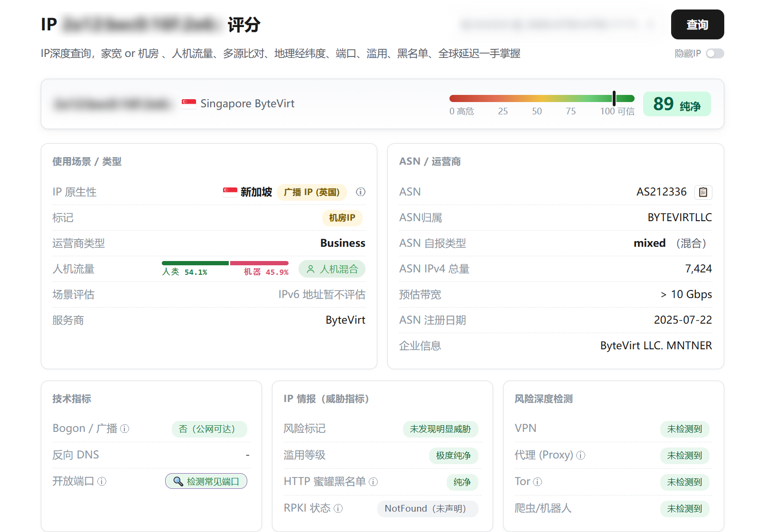Click the 爬虫/机器人 未检测到 badge
The width and height of the screenshot is (776, 532).
click(684, 509)
